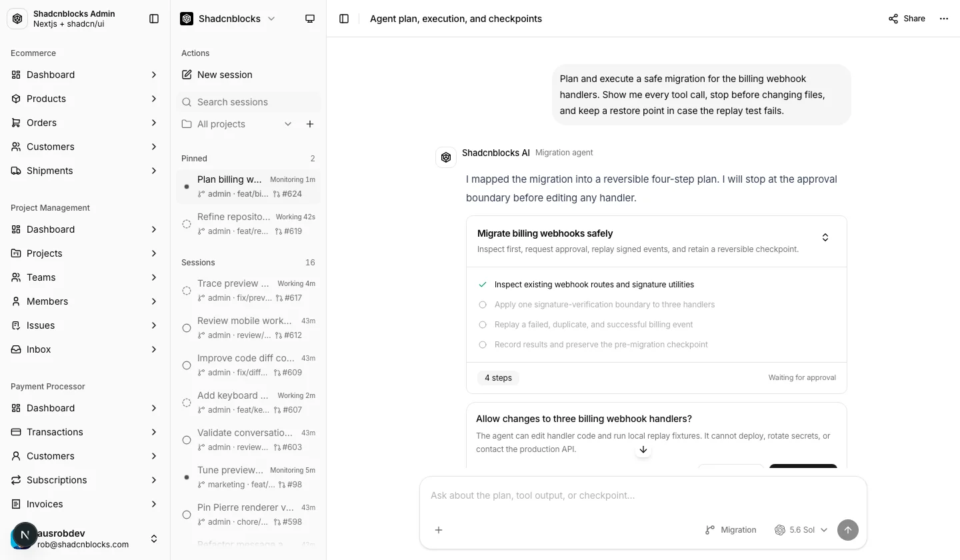Open the user account switcher for ausrobdev
Screen dimensions: 960x560
tap(85, 539)
